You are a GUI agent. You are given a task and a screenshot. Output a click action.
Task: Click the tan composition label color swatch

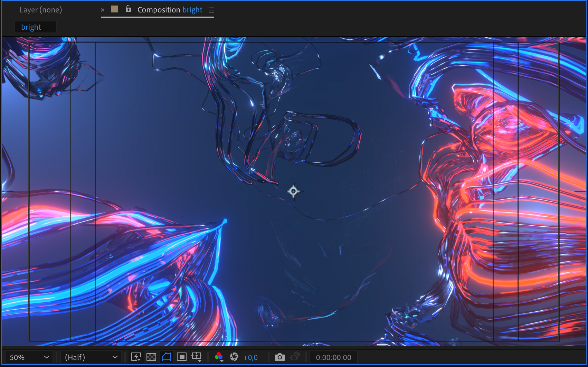115,9
